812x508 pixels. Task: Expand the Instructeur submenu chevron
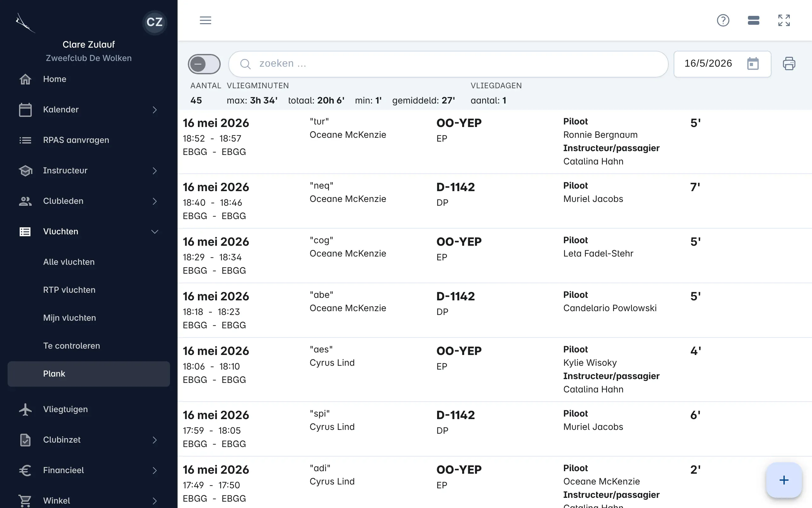click(x=154, y=171)
